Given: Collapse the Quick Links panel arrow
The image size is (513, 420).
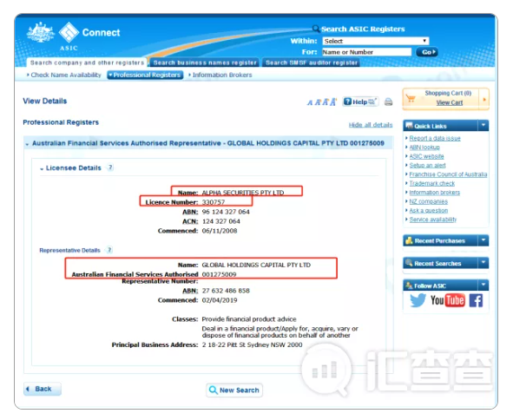Looking at the screenshot, I should (483, 126).
